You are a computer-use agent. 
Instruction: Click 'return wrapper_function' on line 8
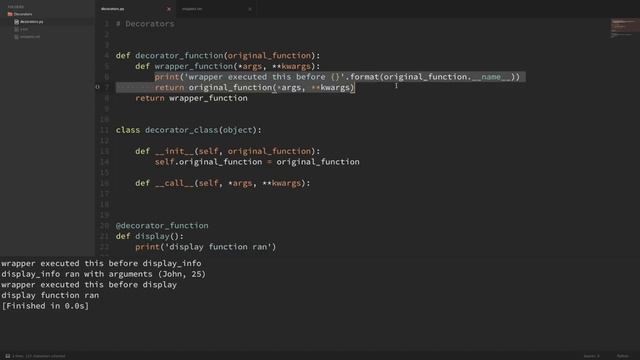click(x=191, y=98)
